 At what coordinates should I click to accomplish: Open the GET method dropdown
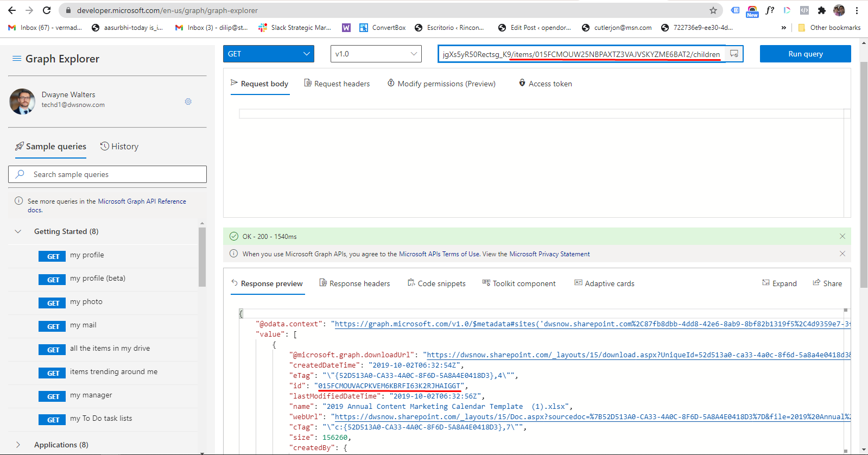(x=269, y=54)
